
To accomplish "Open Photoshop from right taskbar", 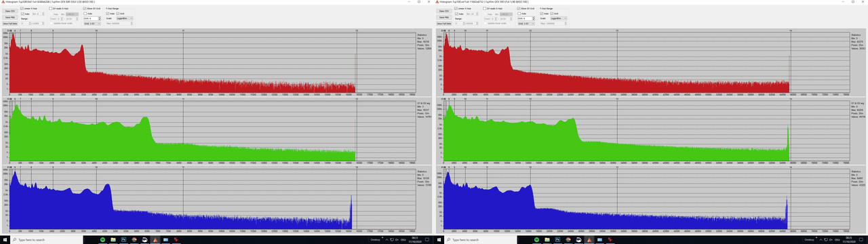I will [557, 240].
